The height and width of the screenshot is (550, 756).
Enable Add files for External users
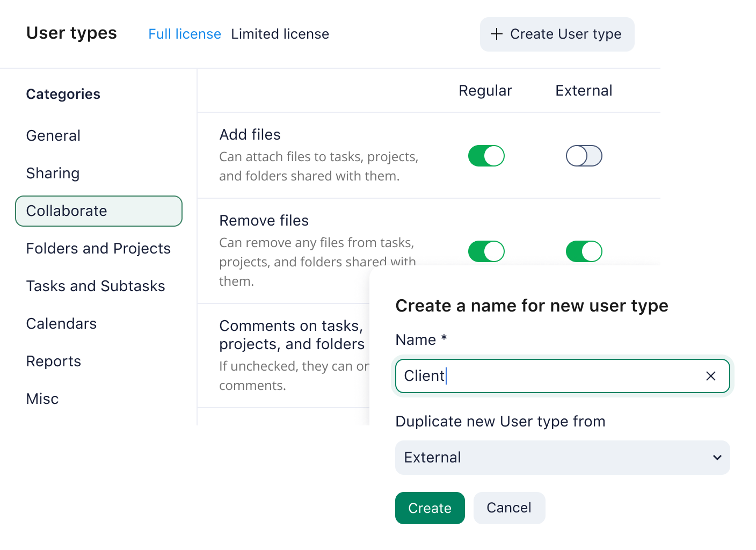pyautogui.click(x=584, y=156)
